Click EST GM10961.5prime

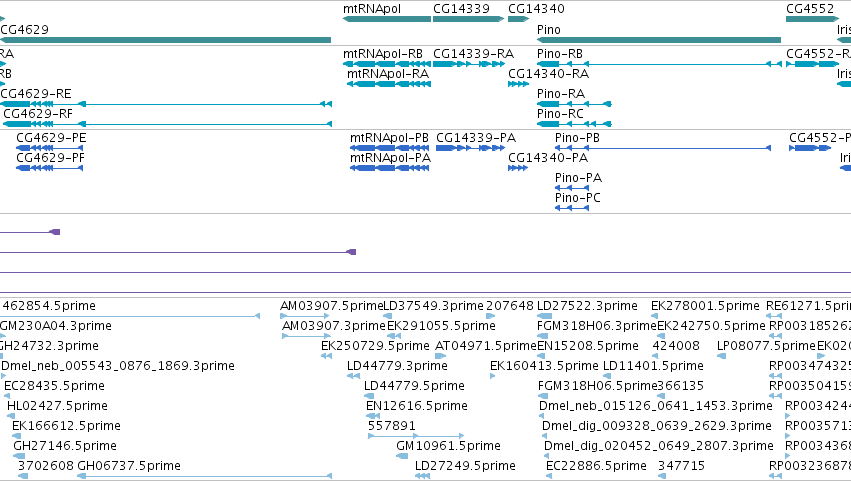(x=448, y=446)
